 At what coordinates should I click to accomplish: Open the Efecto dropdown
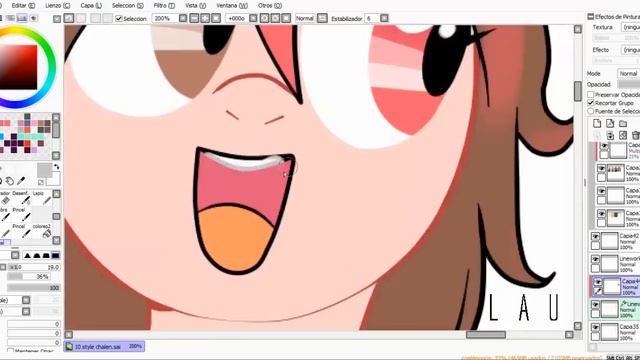click(x=631, y=50)
